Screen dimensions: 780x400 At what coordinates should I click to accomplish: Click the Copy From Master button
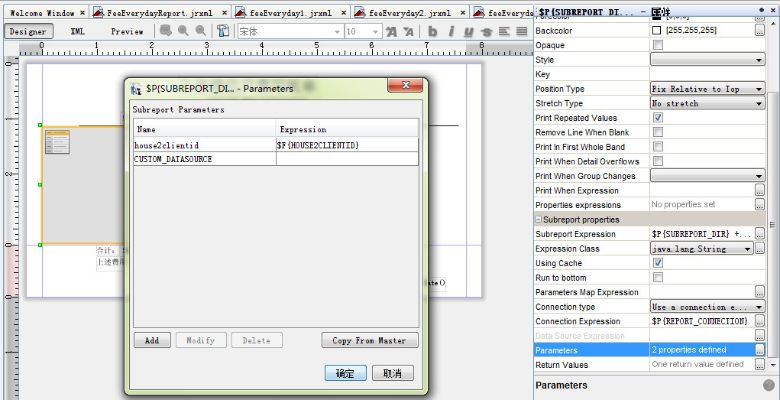(x=369, y=340)
